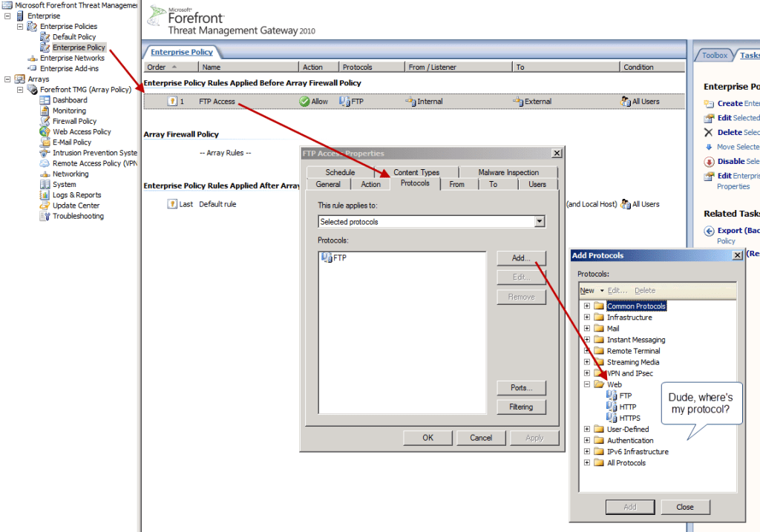Click Filtering button

pyautogui.click(x=521, y=407)
